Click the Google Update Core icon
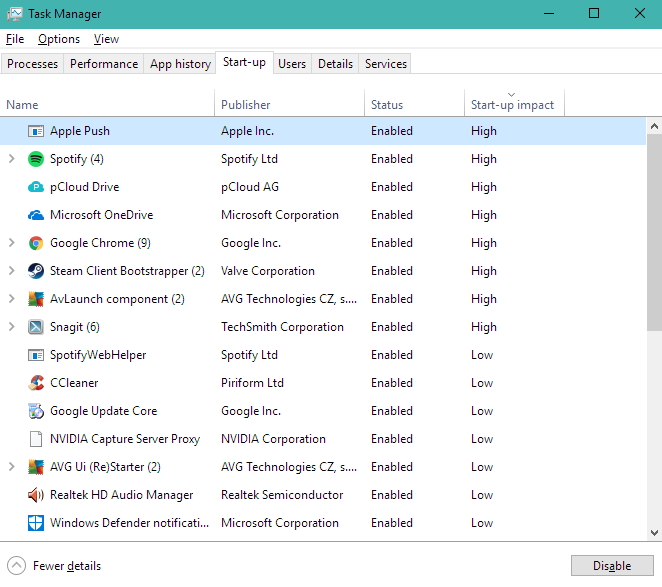This screenshot has width=662, height=587. (36, 411)
